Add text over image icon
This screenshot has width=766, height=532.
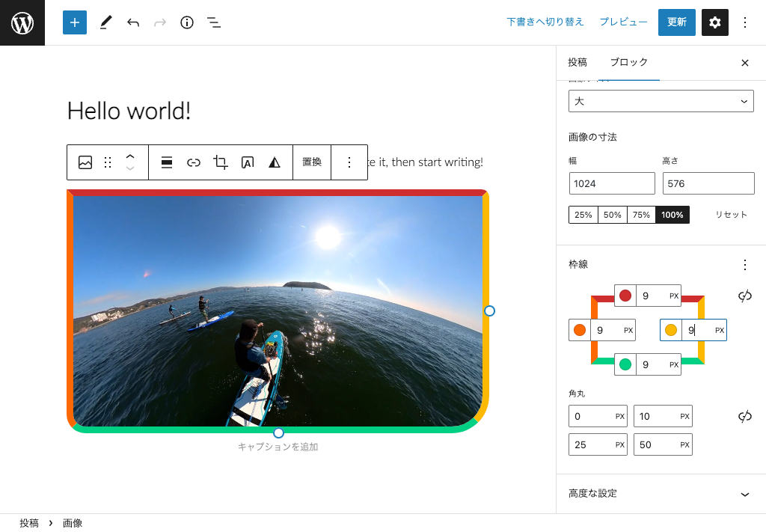click(x=248, y=162)
